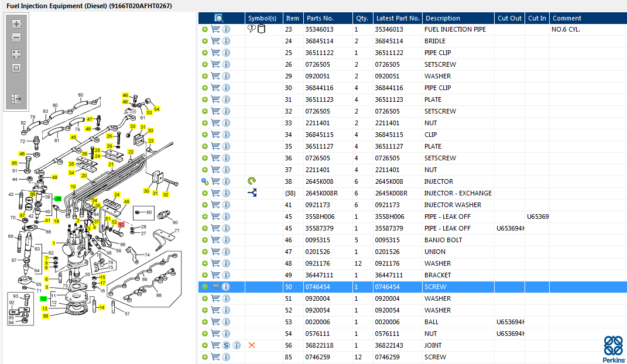Click the single-square fit view icon
627x364 pixels.
16,68
